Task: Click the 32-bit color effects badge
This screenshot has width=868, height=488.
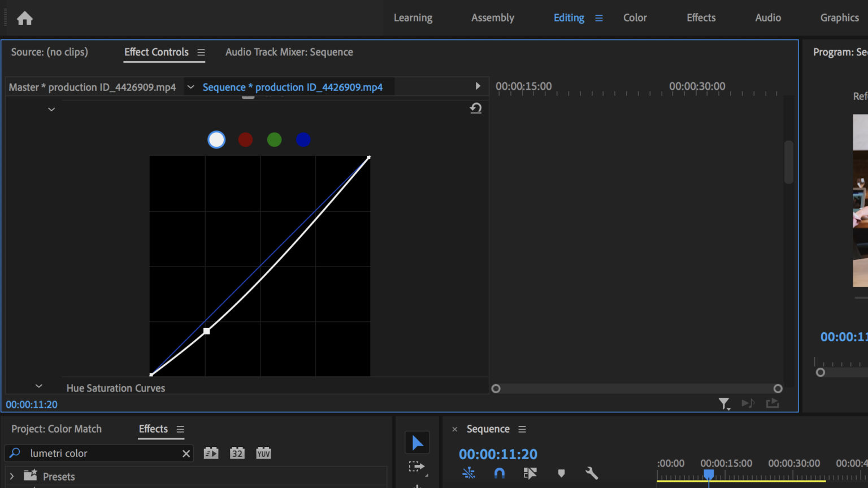Action: pyautogui.click(x=237, y=452)
